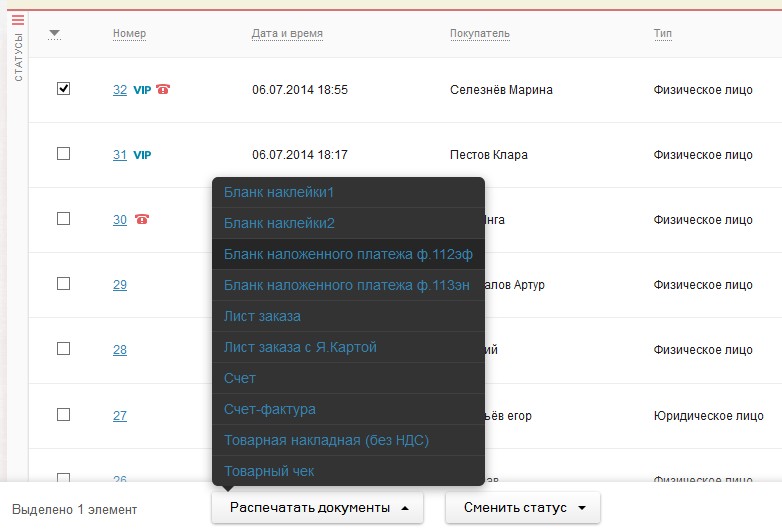Click the hamburger icon above Статусы sidebar
The image size is (782, 530).
[x=17, y=18]
